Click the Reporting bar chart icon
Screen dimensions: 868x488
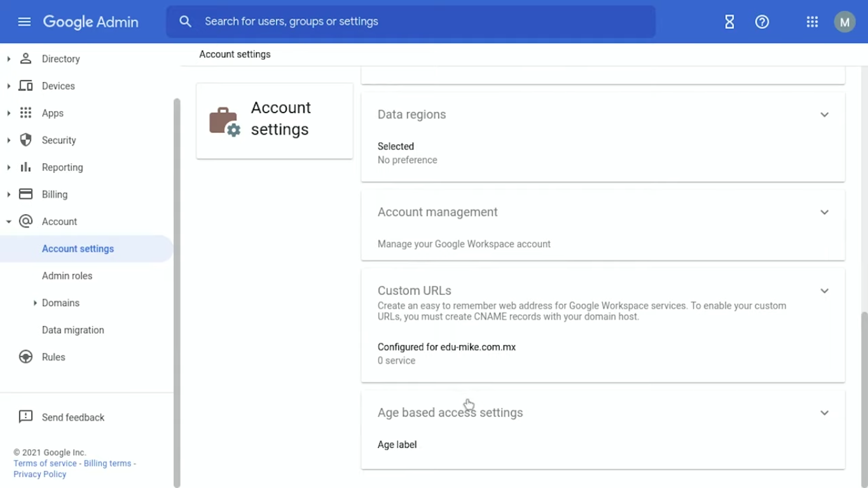point(25,167)
